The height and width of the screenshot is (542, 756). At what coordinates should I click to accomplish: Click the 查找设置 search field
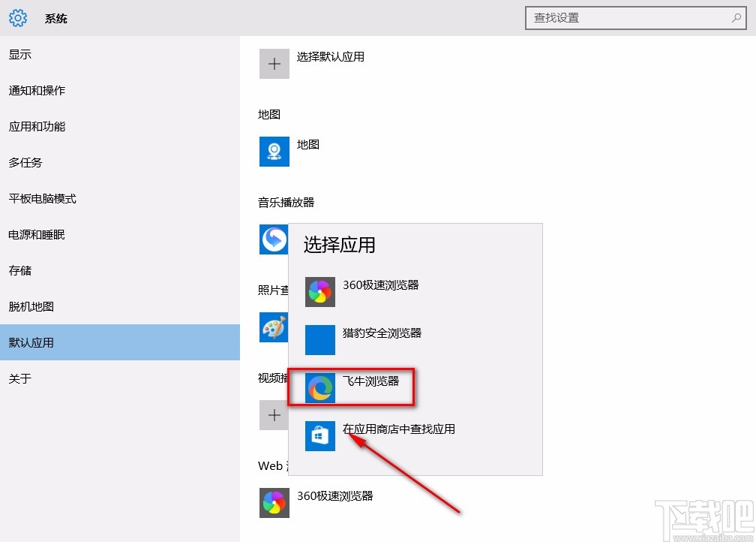coord(636,18)
